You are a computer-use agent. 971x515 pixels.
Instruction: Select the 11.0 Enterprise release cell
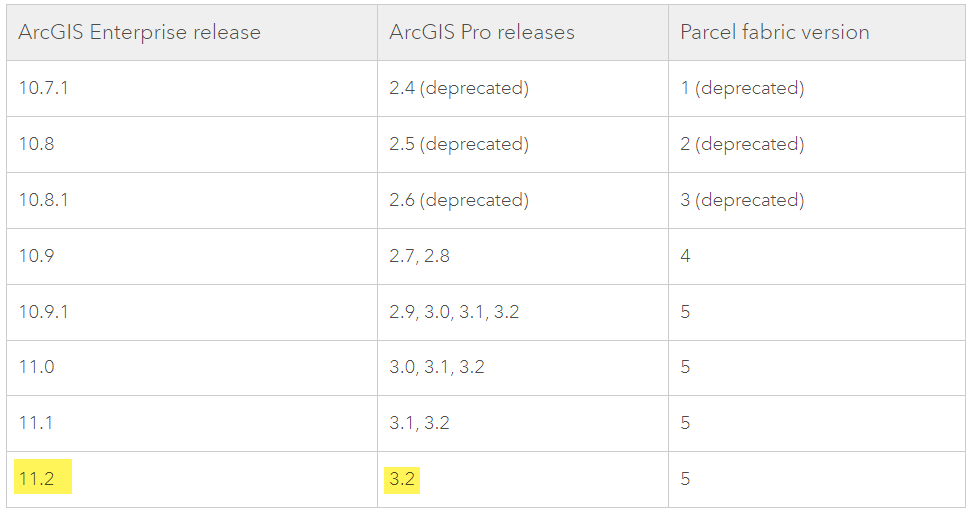click(x=37, y=367)
